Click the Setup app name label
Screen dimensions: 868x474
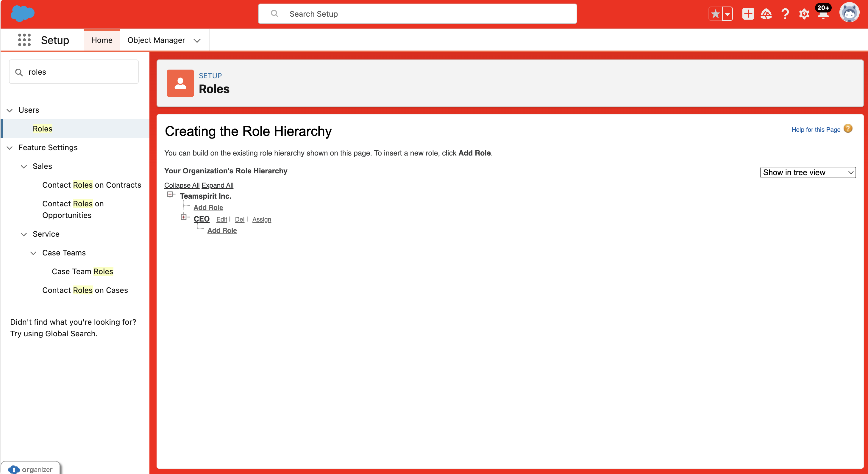click(55, 40)
